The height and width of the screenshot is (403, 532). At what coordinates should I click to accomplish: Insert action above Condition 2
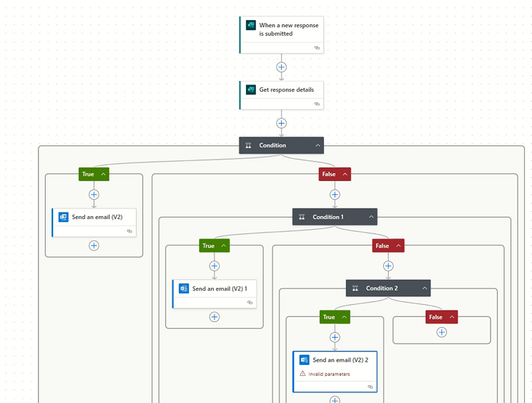(388, 266)
